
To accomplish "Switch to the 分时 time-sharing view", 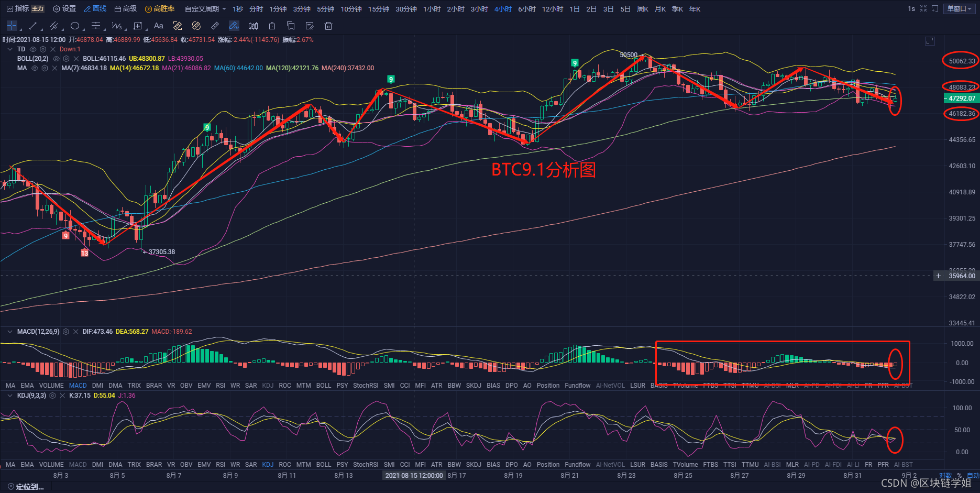I will pos(256,9).
